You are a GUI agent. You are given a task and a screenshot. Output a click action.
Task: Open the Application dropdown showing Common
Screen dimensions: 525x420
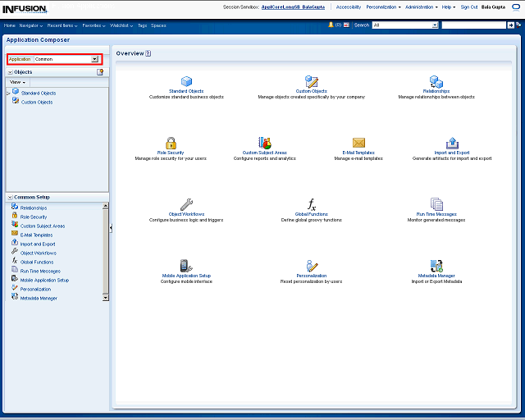tap(95, 59)
